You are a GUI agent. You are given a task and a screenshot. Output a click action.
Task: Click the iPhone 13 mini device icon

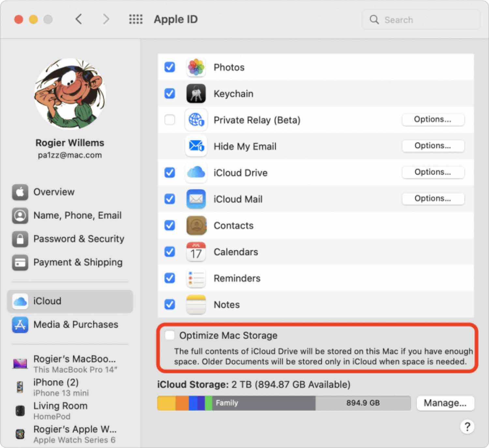coord(20,387)
